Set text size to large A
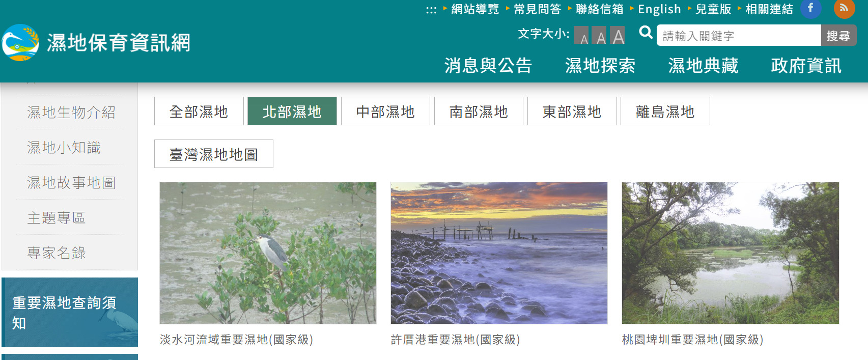 click(x=618, y=36)
